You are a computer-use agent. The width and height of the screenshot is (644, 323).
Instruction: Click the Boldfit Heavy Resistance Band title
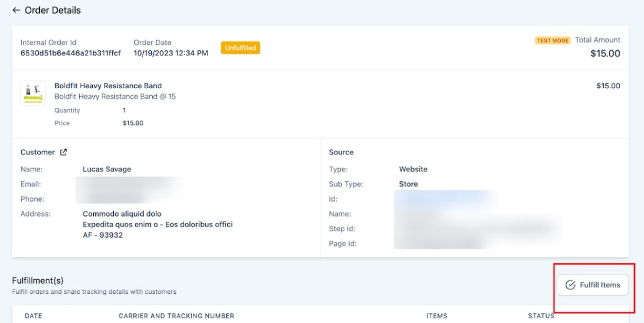click(108, 86)
